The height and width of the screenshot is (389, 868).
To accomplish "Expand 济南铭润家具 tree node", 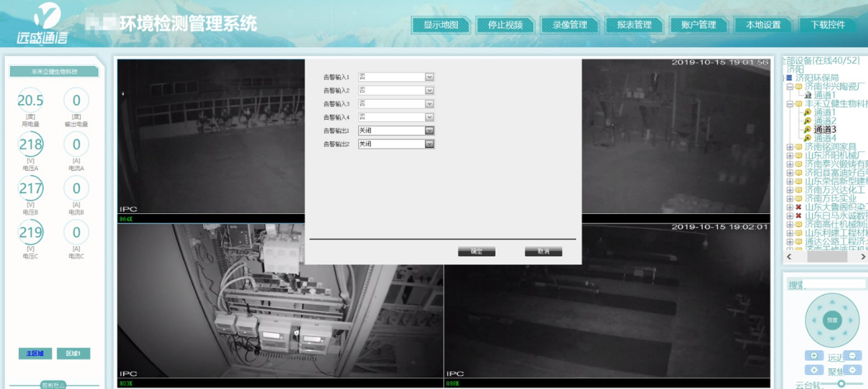I will point(789,147).
